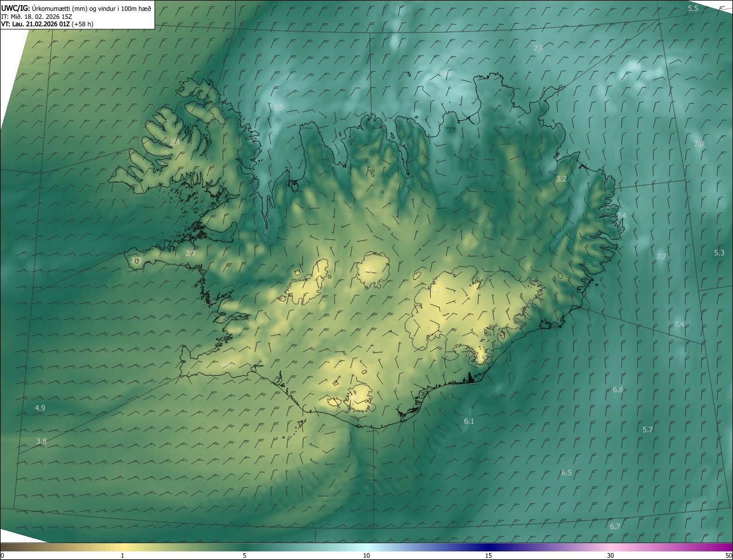Click the 5.5 value label on the map
Viewport: 733px width, 560px height.
(693, 8)
